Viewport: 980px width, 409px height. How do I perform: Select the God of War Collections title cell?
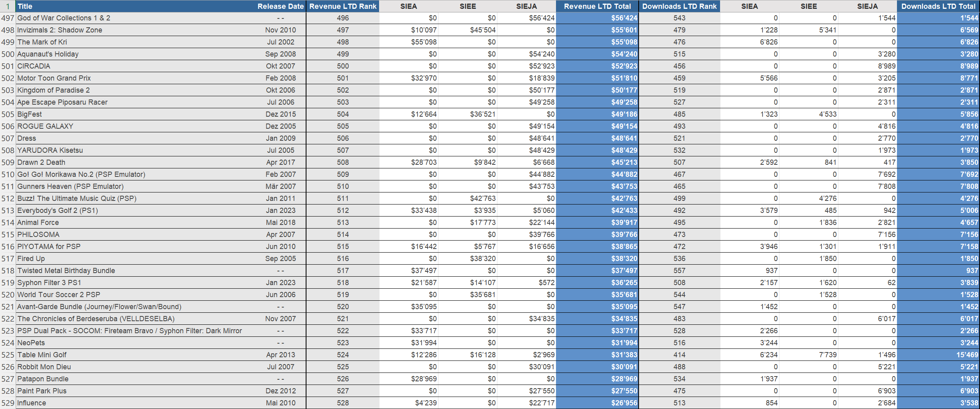click(x=64, y=18)
